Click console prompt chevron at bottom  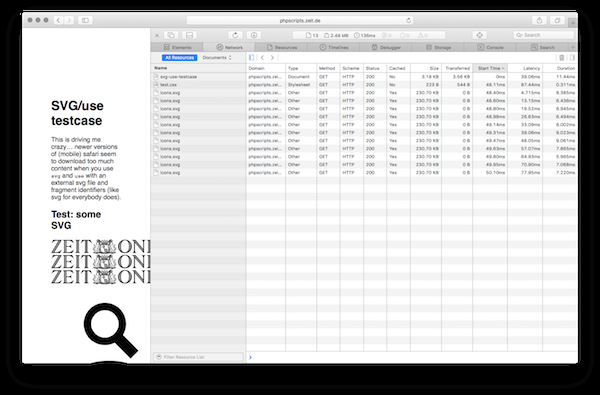click(250, 357)
